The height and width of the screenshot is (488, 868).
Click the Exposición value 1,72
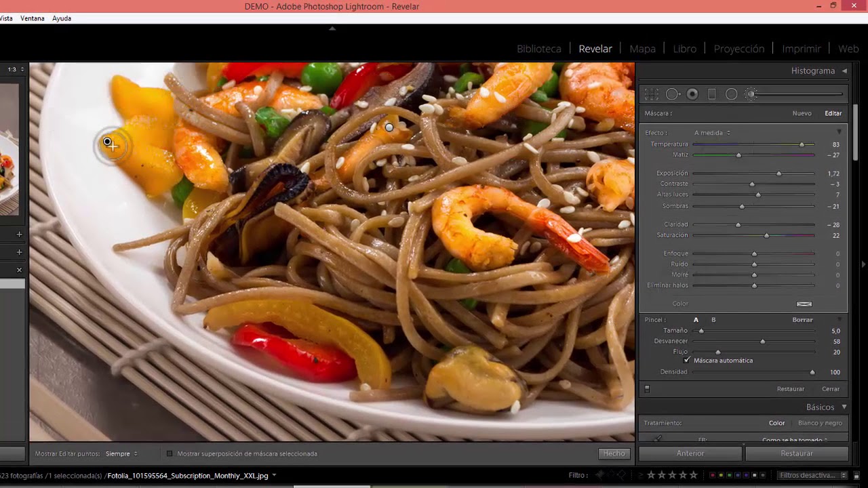click(833, 174)
